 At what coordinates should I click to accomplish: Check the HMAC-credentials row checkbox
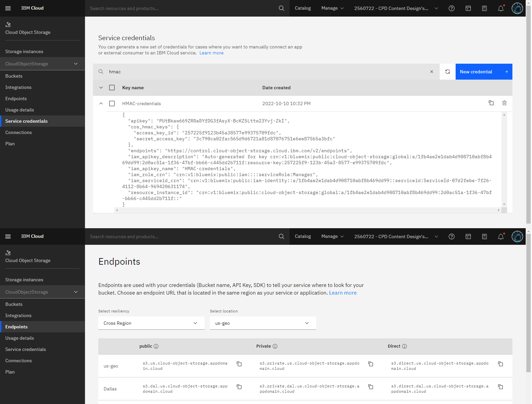coord(112,103)
